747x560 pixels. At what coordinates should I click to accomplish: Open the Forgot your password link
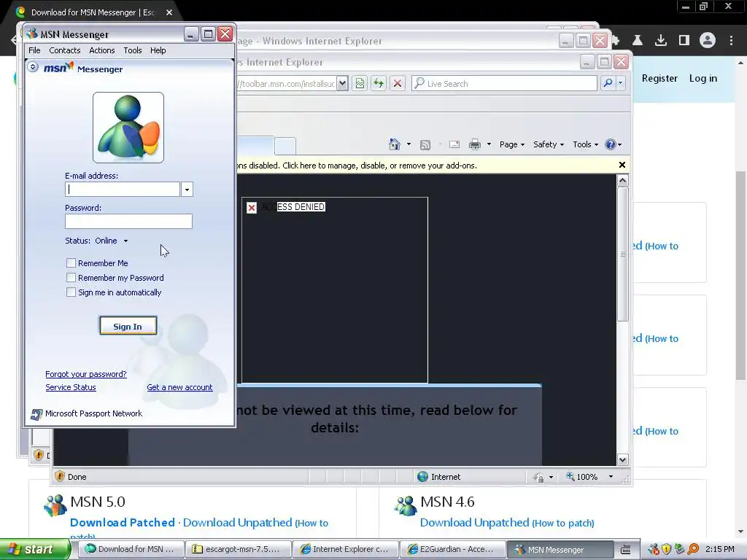click(x=86, y=374)
